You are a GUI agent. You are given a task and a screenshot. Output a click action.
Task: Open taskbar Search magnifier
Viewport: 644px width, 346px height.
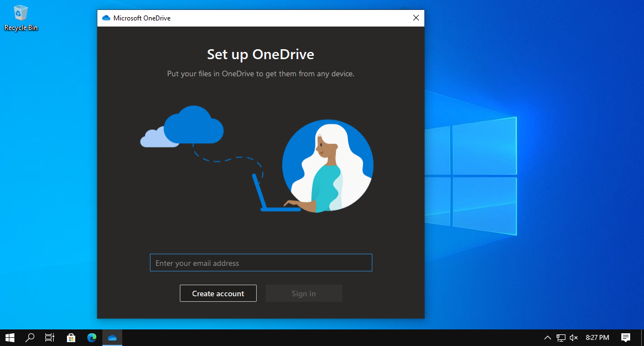[x=29, y=337]
